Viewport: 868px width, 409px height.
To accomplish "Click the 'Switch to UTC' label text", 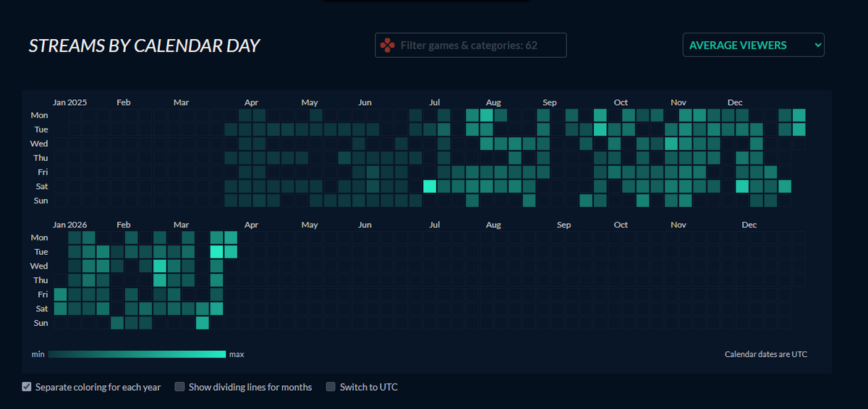I will coord(369,387).
